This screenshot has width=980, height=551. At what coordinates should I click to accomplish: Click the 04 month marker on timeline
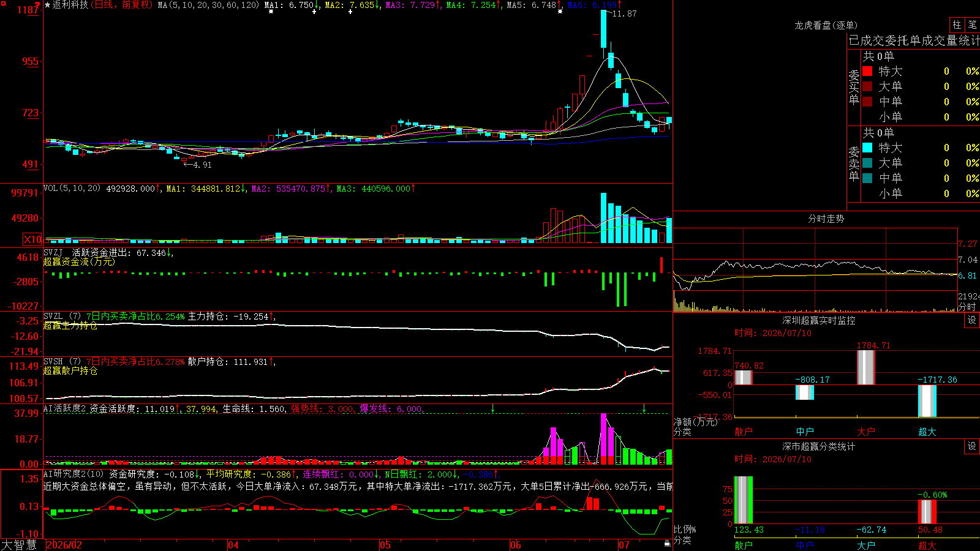point(233,545)
